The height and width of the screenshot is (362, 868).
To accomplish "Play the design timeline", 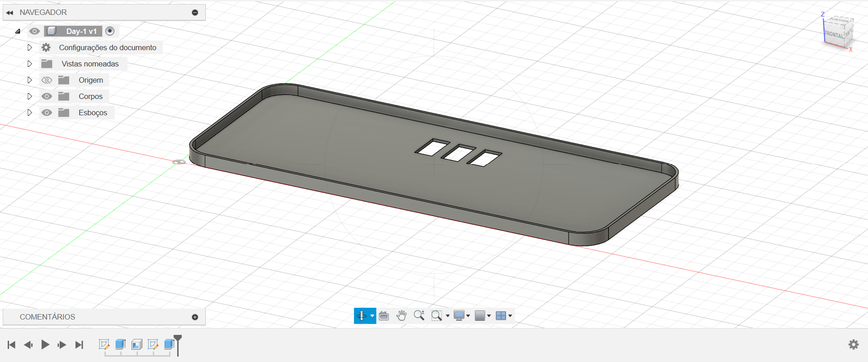I will click(x=45, y=345).
